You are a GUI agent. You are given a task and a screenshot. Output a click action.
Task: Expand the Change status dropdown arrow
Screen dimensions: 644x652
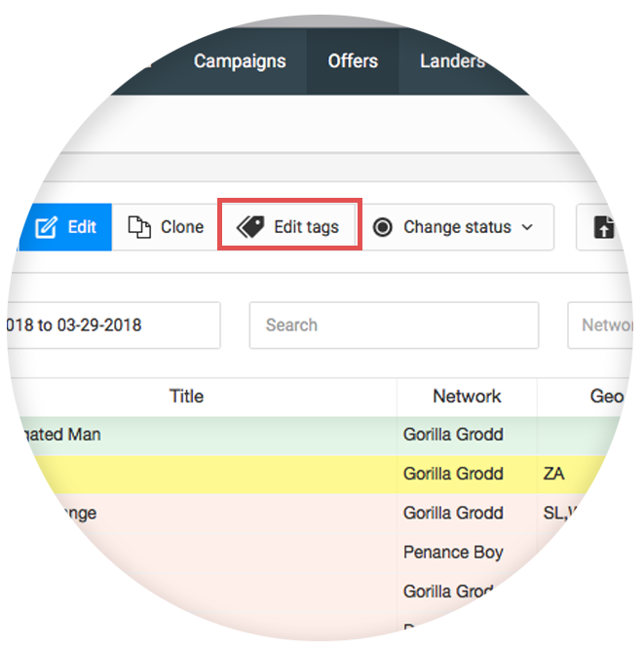coord(528,227)
